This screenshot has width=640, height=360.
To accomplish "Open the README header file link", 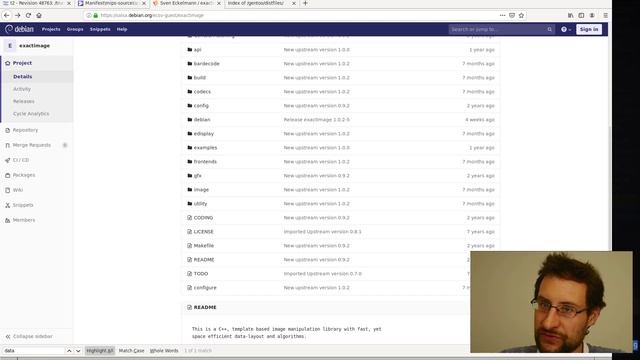I will 205,307.
